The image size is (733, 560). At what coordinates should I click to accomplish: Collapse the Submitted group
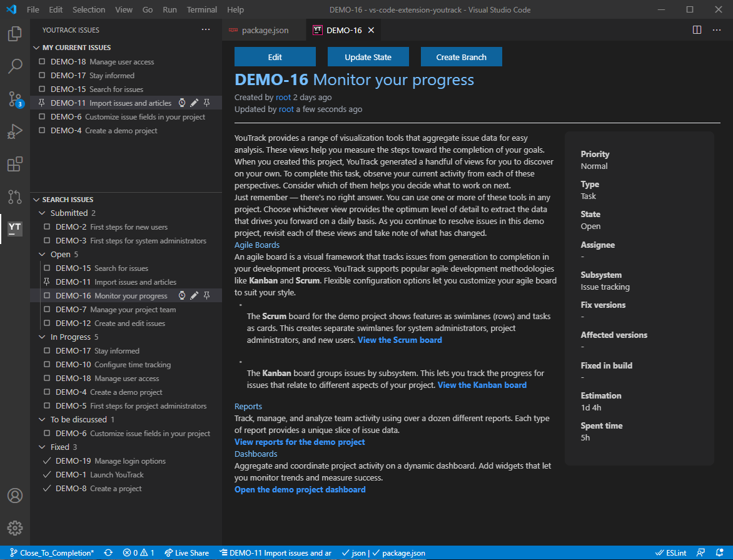[x=42, y=213]
